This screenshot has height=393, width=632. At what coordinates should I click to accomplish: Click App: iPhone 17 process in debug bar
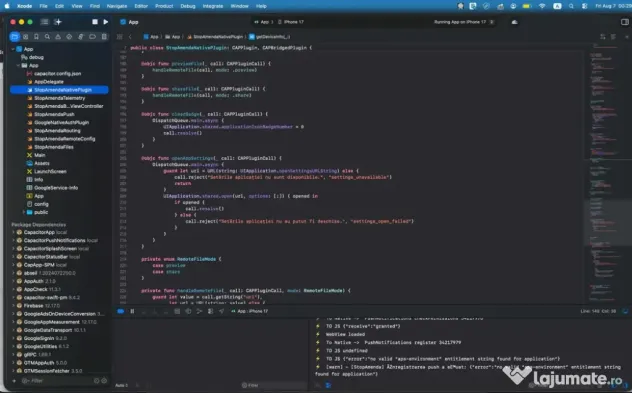coord(250,311)
